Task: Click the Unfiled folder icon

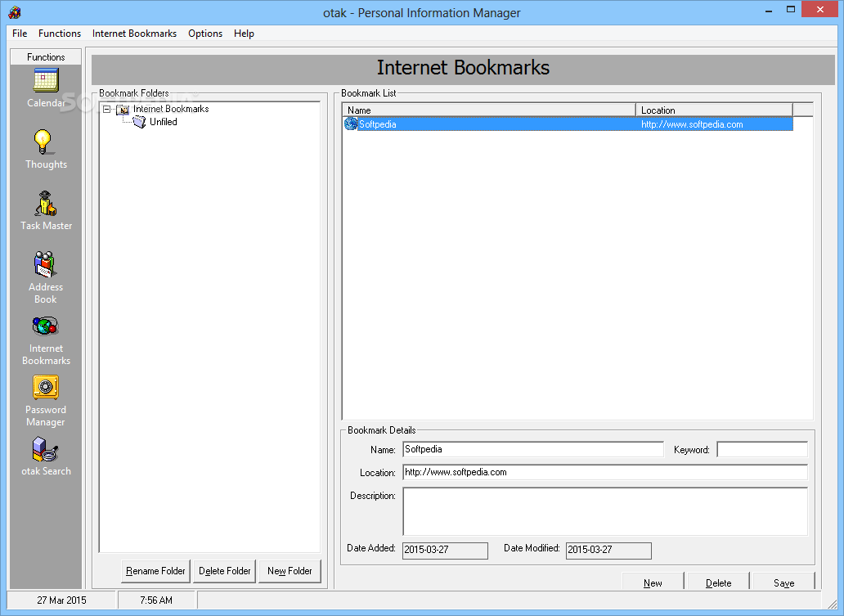Action: tap(139, 122)
